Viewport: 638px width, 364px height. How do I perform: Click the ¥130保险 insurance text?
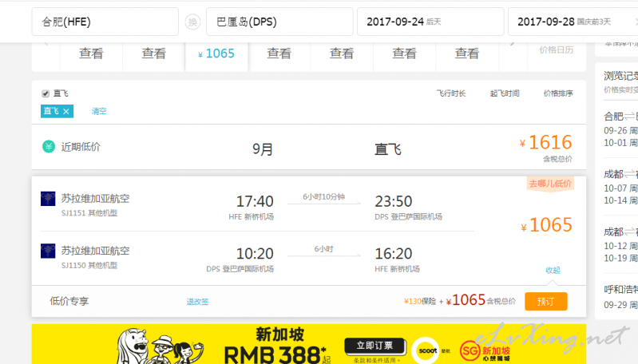[419, 302]
